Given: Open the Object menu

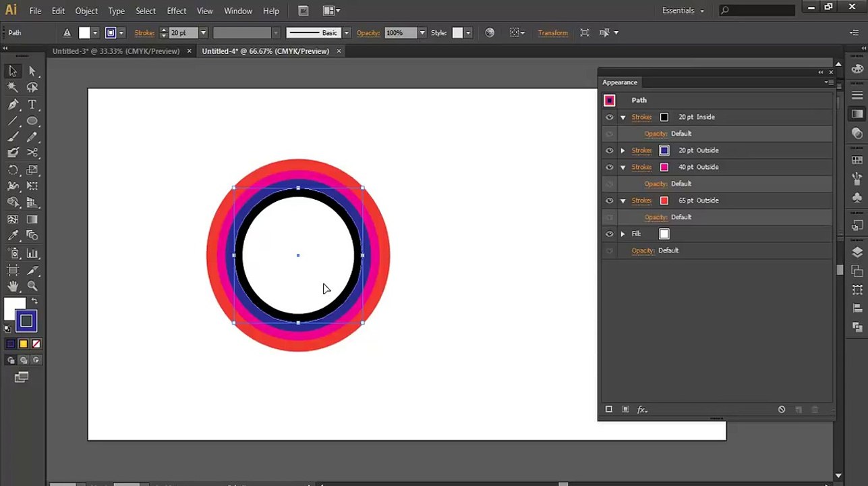Looking at the screenshot, I should [86, 11].
